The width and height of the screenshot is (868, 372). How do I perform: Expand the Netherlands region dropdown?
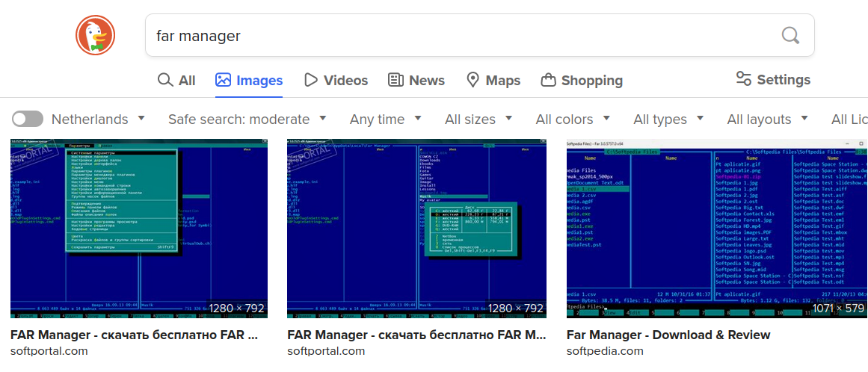tap(98, 119)
